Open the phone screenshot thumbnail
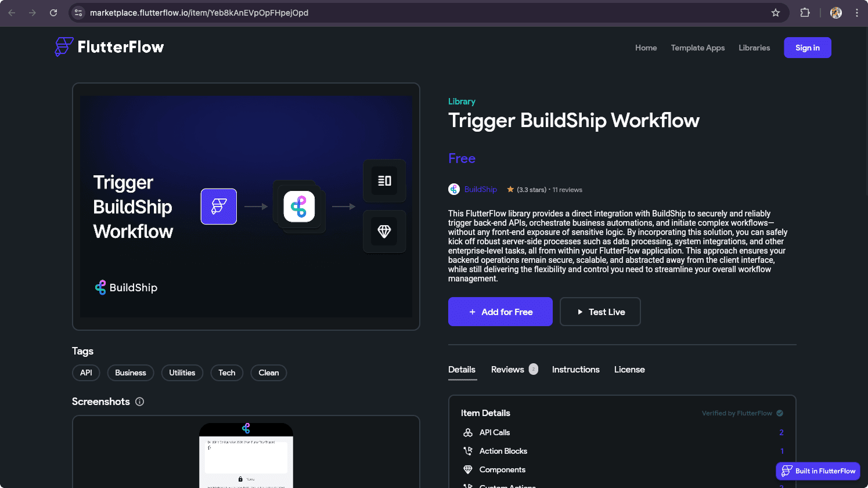The height and width of the screenshot is (488, 868). 246,456
